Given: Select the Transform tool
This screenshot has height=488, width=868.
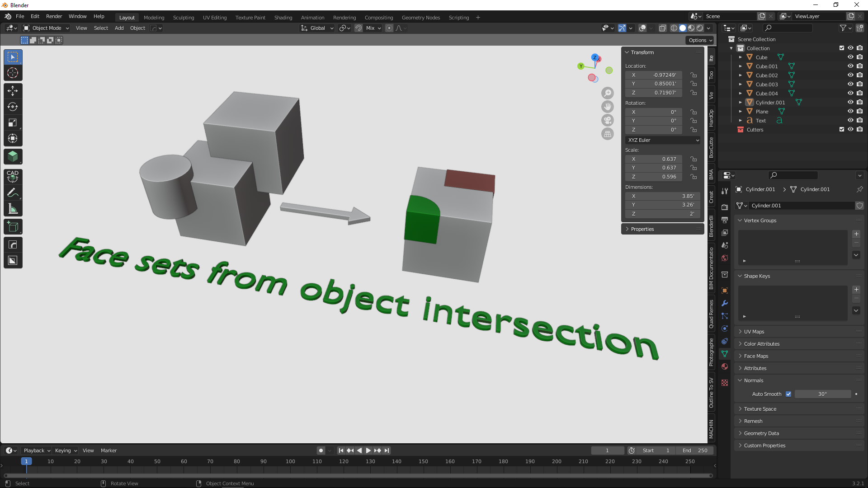Looking at the screenshot, I should click(x=13, y=138).
